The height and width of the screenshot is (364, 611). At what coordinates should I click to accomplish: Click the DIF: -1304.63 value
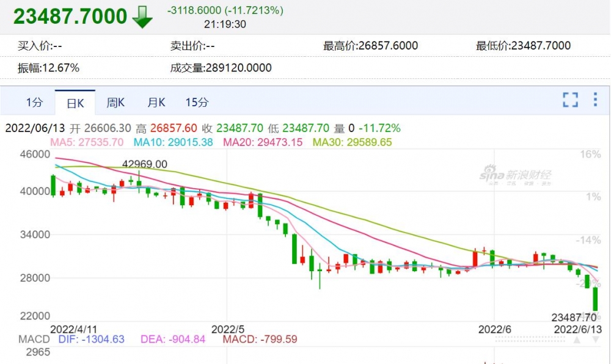click(x=91, y=339)
